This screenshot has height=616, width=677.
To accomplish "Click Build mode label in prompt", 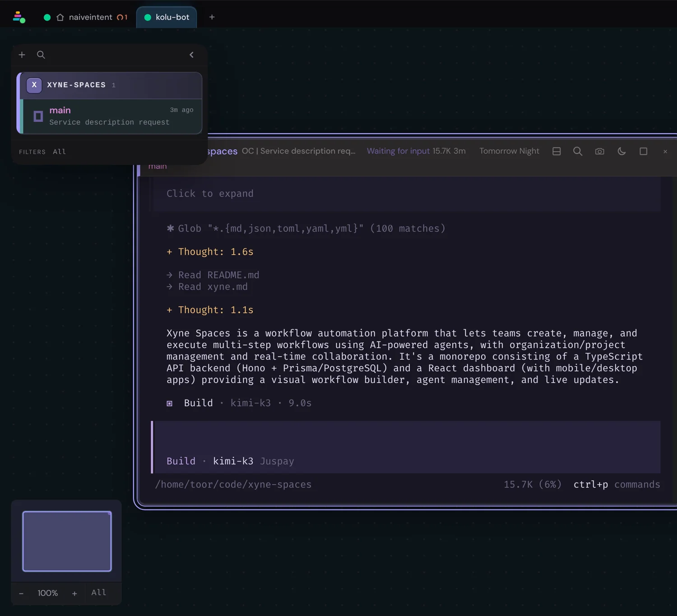I will tap(181, 461).
